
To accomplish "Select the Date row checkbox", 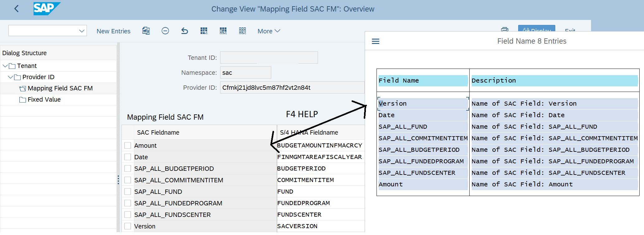I will point(128,157).
